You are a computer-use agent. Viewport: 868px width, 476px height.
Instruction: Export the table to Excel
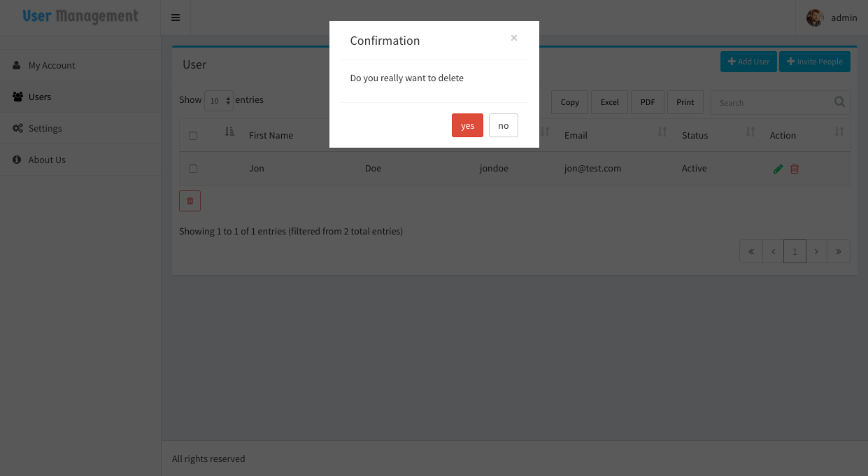point(610,102)
